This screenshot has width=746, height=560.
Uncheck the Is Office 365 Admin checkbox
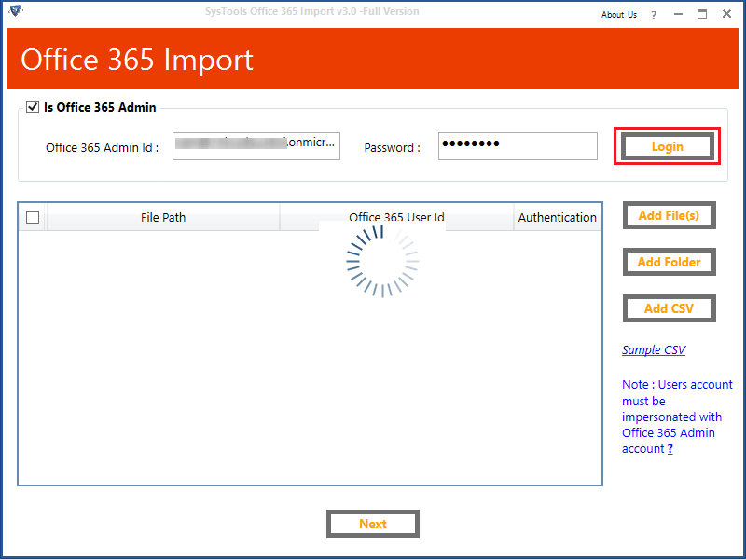[x=33, y=107]
